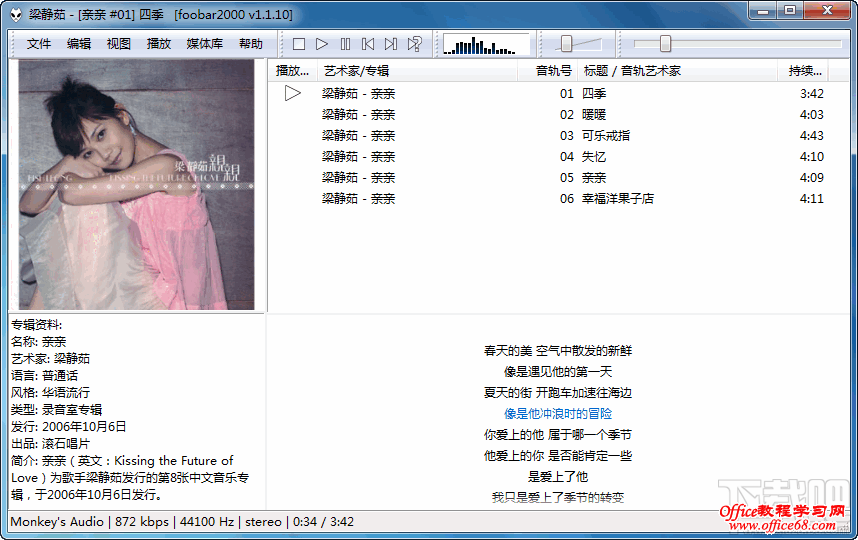Click the album cover art thumbnail

pos(137,184)
